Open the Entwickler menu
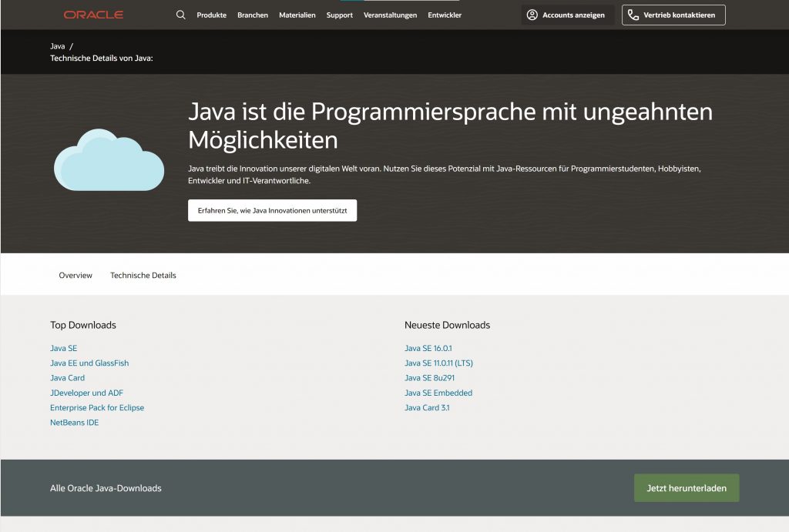 tap(445, 15)
